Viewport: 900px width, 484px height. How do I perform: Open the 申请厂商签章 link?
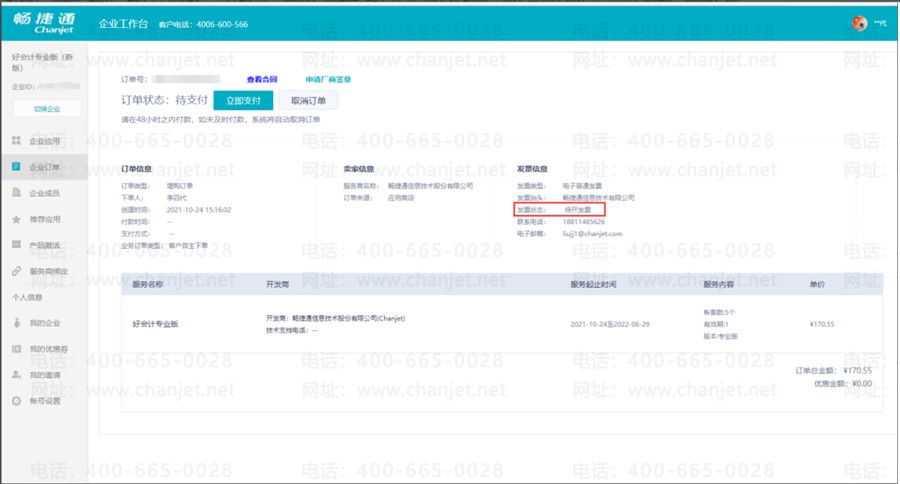[x=328, y=79]
